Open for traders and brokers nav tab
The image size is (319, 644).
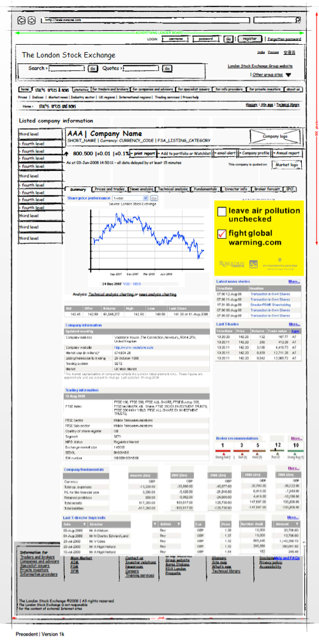tap(110, 89)
